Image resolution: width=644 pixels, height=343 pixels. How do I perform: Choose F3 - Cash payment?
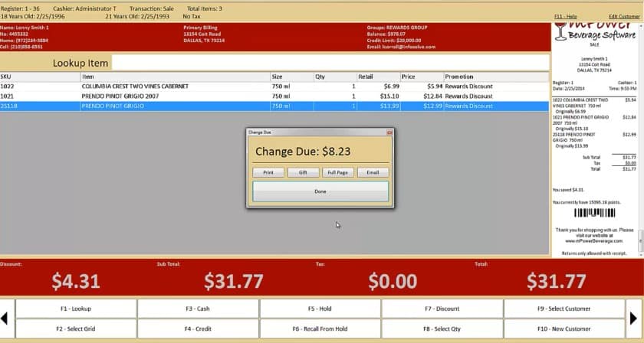(x=198, y=309)
